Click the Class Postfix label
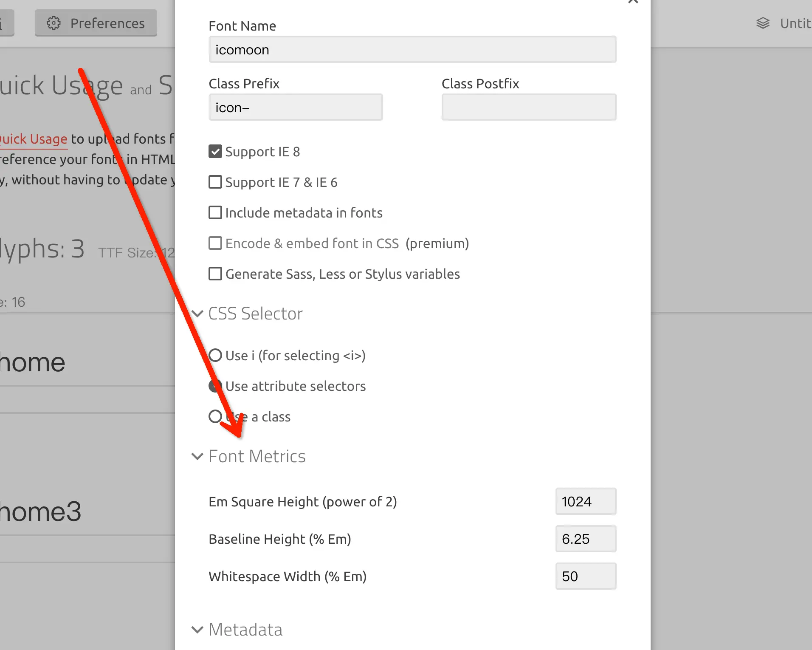Screen dimensions: 812x650 click(x=480, y=84)
